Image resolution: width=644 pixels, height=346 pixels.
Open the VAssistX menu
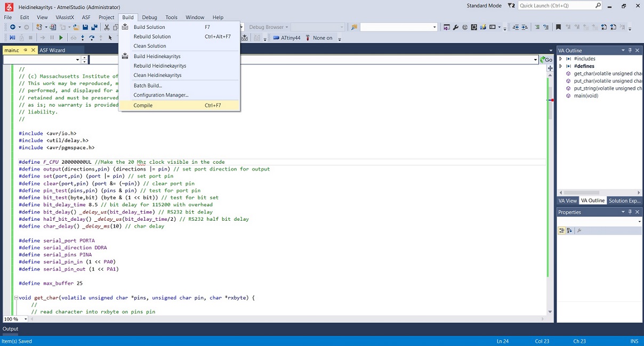[x=65, y=17]
